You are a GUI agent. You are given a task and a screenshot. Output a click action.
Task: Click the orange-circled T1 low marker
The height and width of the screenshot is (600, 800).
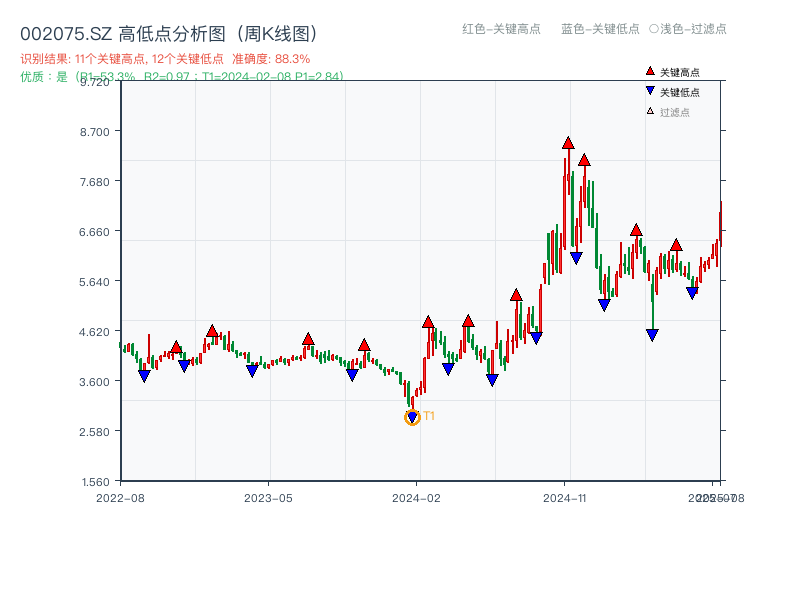click(412, 417)
